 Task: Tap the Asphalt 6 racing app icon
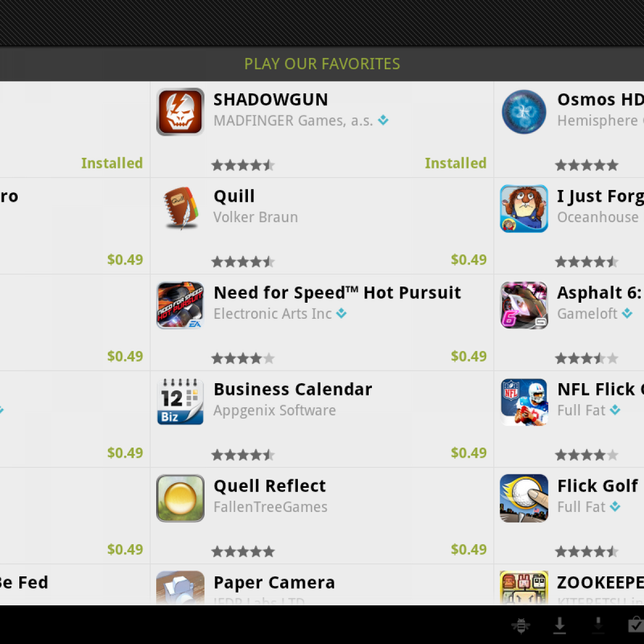524,305
